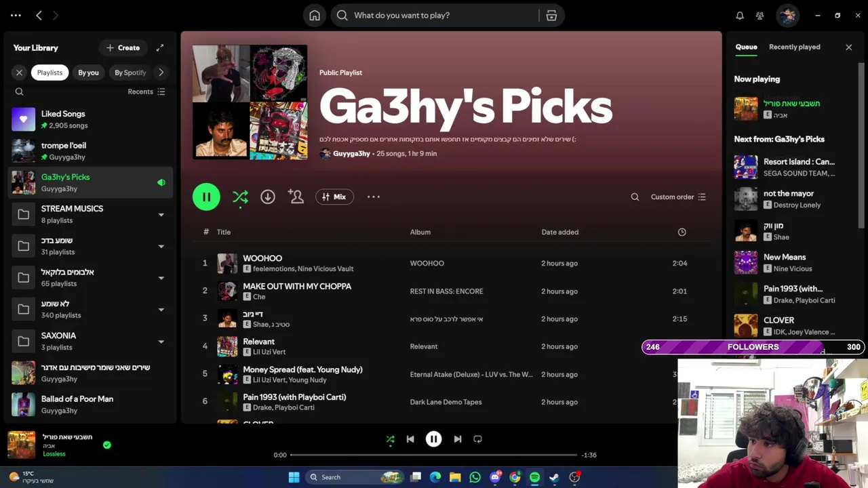Screen dimensions: 868x488
Task: Open artist link Che on track 2
Action: (x=259, y=297)
